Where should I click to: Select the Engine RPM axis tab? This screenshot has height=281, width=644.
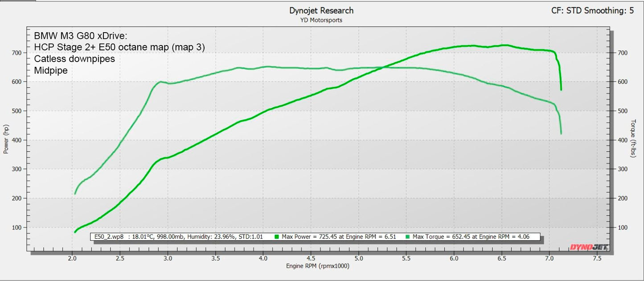click(318, 266)
